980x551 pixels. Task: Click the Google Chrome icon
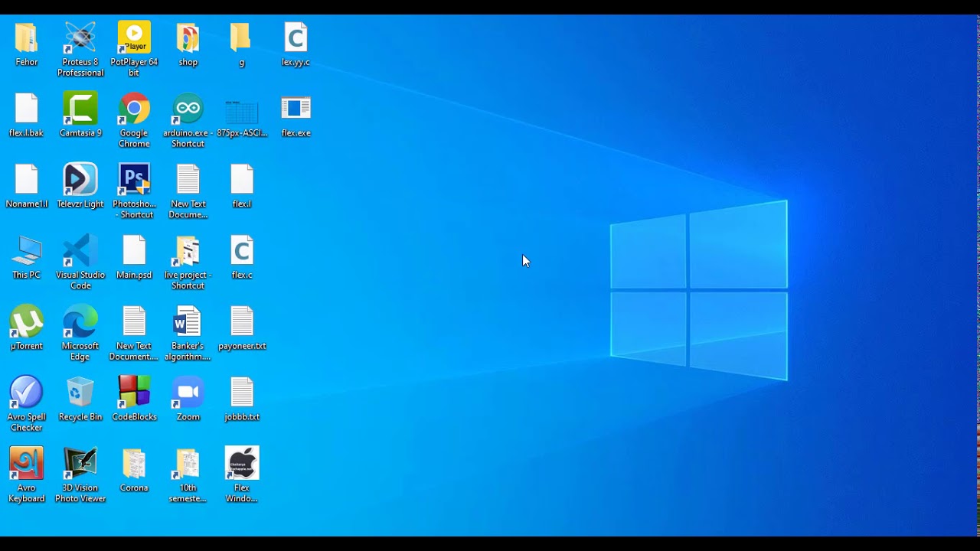click(x=134, y=109)
